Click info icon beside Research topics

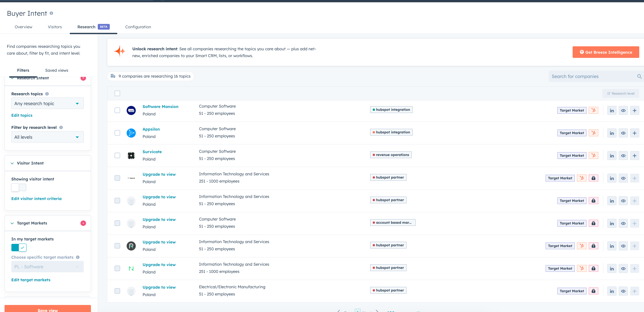[x=47, y=94]
